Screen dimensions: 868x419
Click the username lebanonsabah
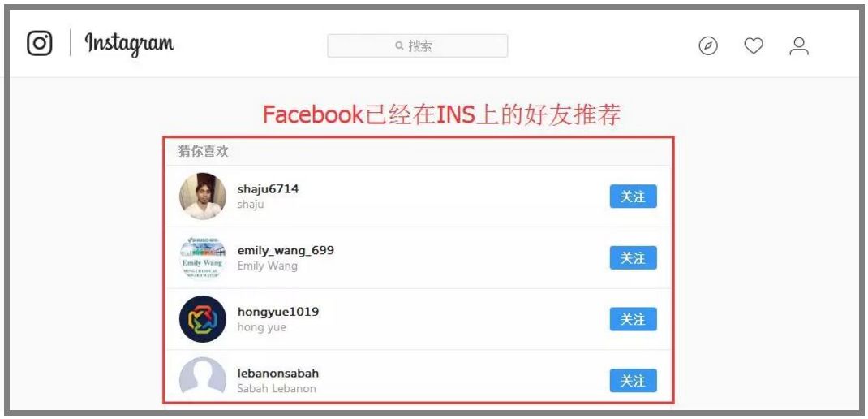[278, 373]
